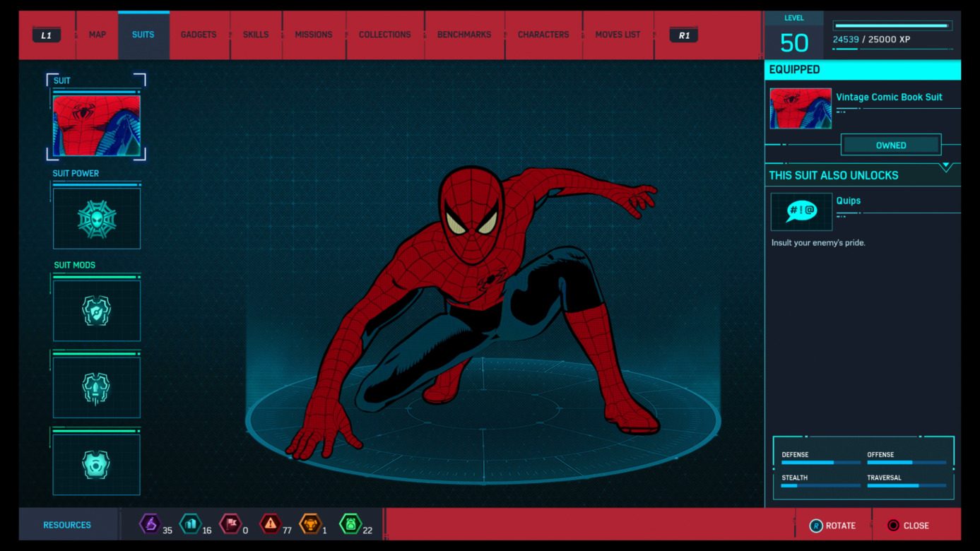980x551 pixels.
Task: Open the first Suit Mods slot
Action: coord(97,311)
